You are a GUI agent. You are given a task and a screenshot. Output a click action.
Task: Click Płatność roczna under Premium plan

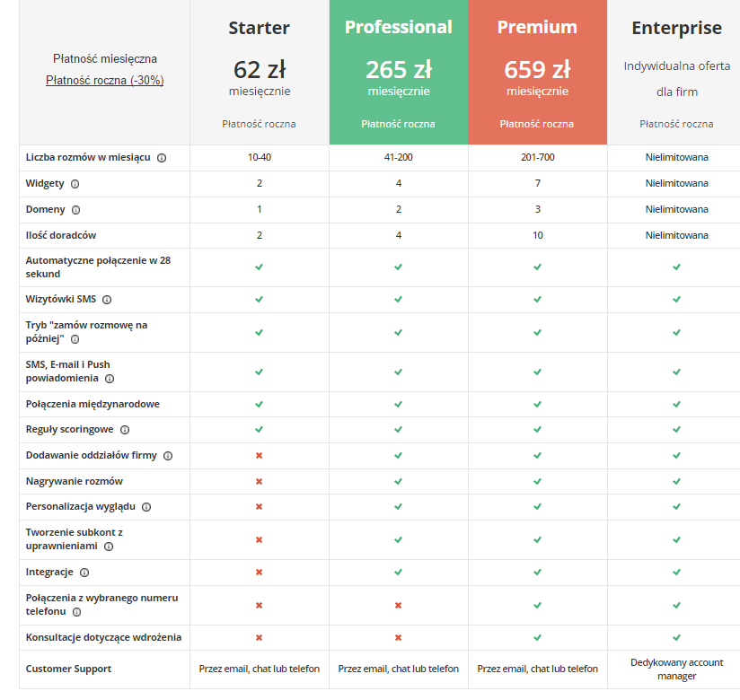tap(537, 124)
